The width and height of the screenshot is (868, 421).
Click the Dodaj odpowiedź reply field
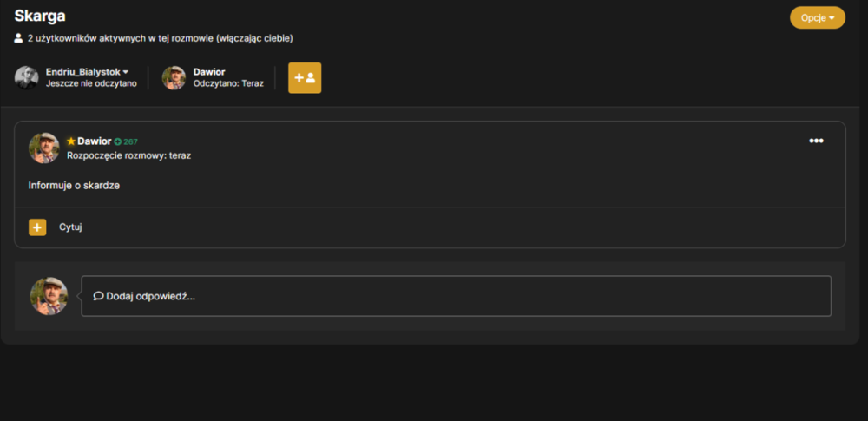click(457, 296)
